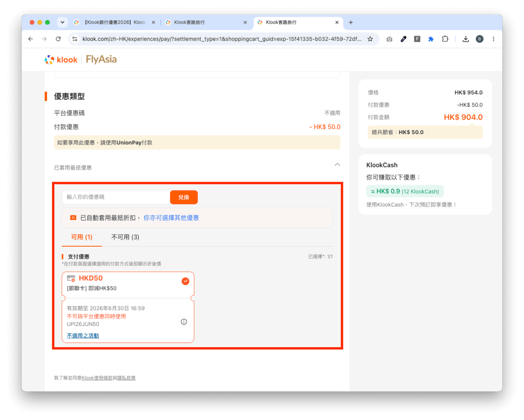Screen dimensions: 524x420
Task: Click the 你亦可選擇其他優惠 link
Action: 171,218
